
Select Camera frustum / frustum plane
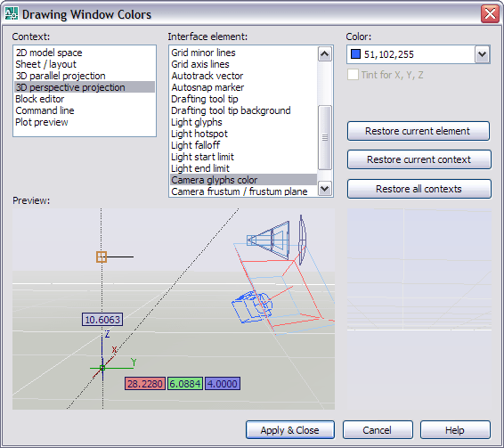(240, 191)
